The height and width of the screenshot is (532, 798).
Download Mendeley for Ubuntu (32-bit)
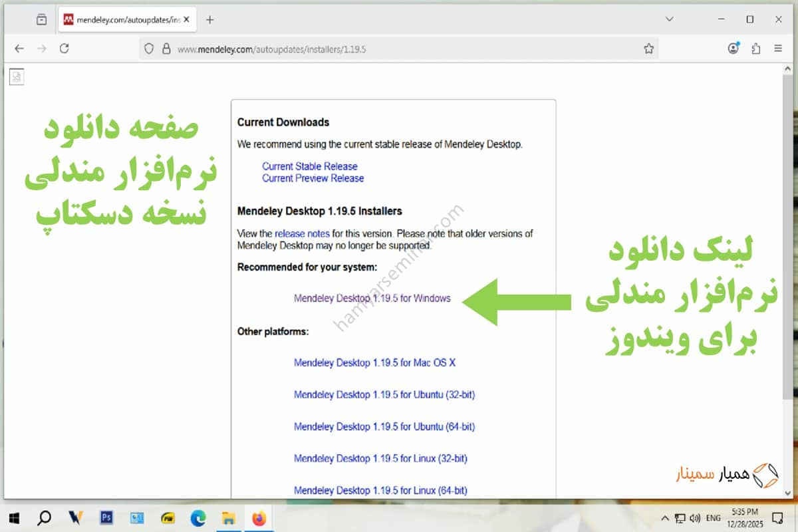[x=384, y=395]
